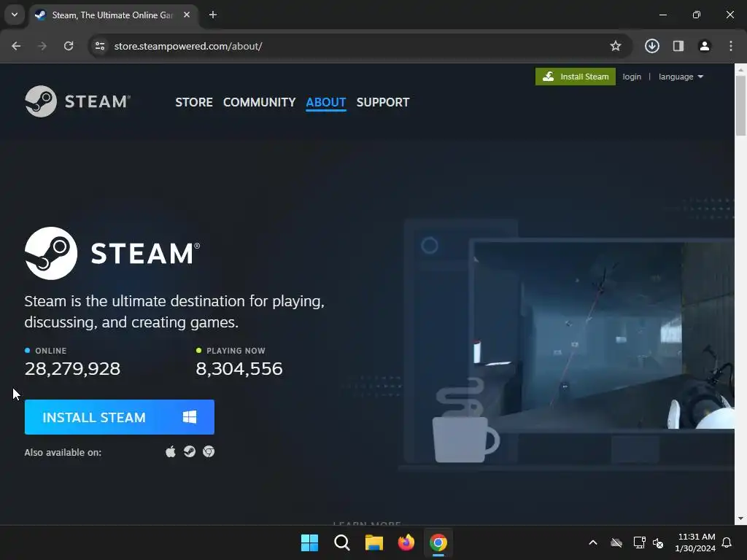Click the Chrome taskbar icon
Image resolution: width=747 pixels, height=560 pixels.
click(438, 542)
